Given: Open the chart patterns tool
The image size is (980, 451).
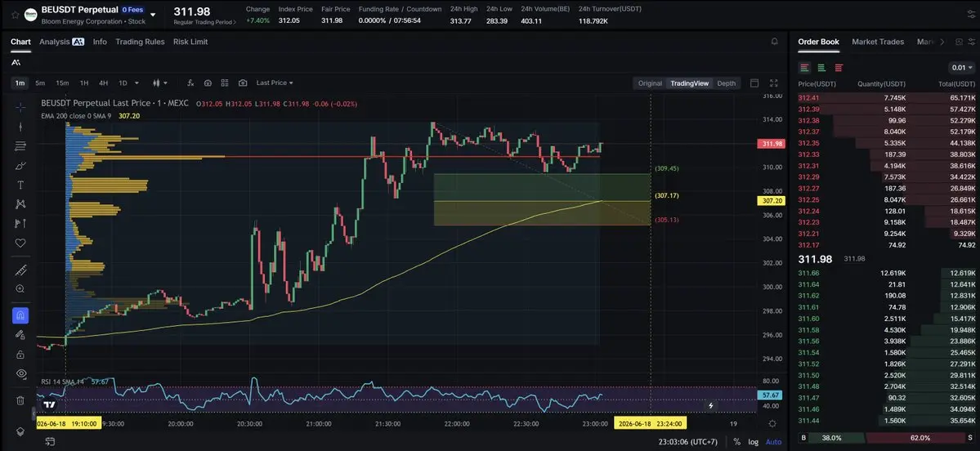Looking at the screenshot, I should pyautogui.click(x=20, y=203).
